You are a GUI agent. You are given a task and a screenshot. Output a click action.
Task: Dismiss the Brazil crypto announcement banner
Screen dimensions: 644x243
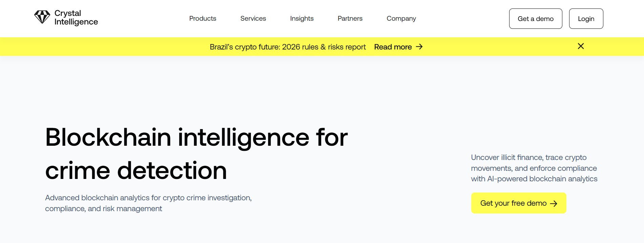[x=580, y=46]
